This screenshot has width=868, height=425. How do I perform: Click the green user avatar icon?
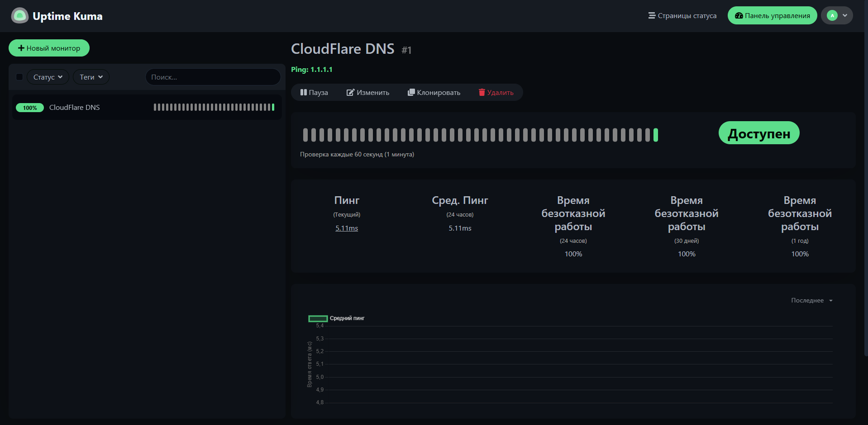pos(832,15)
